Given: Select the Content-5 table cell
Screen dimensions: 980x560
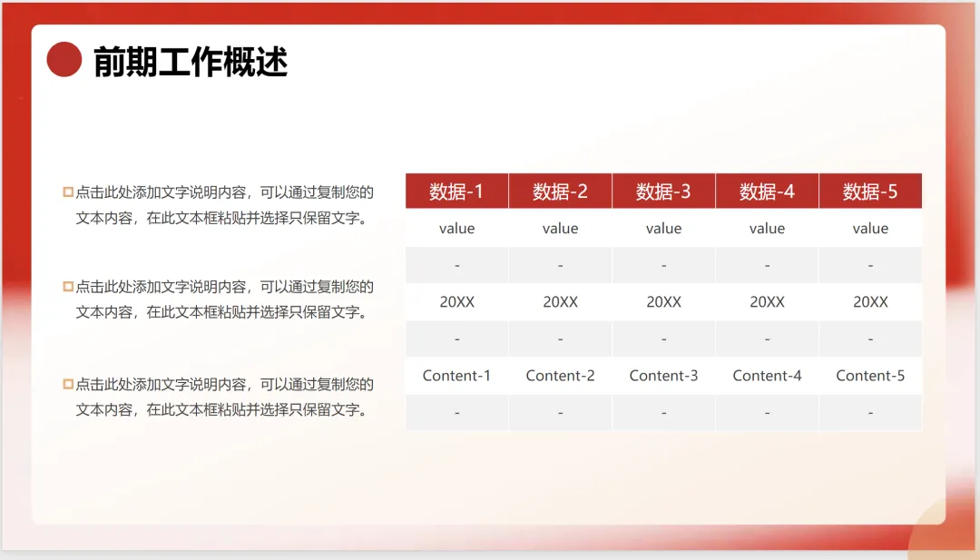Looking at the screenshot, I should coord(870,376).
